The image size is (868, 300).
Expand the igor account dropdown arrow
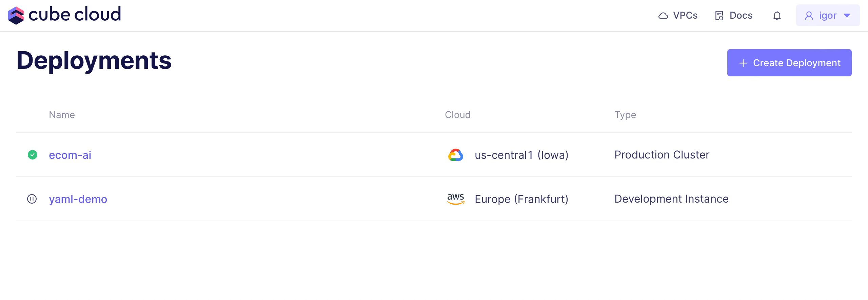click(x=847, y=16)
